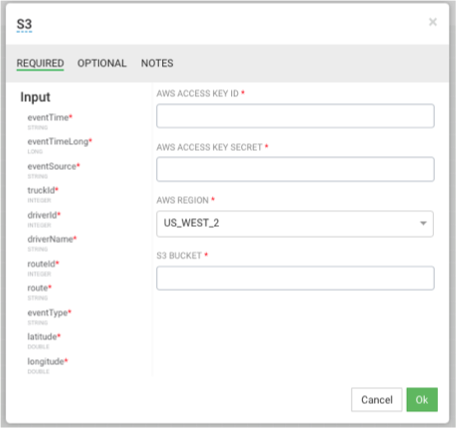Screen dimensions: 456x428
Task: Close the S3 dialog with X icon
Action: click(x=433, y=22)
